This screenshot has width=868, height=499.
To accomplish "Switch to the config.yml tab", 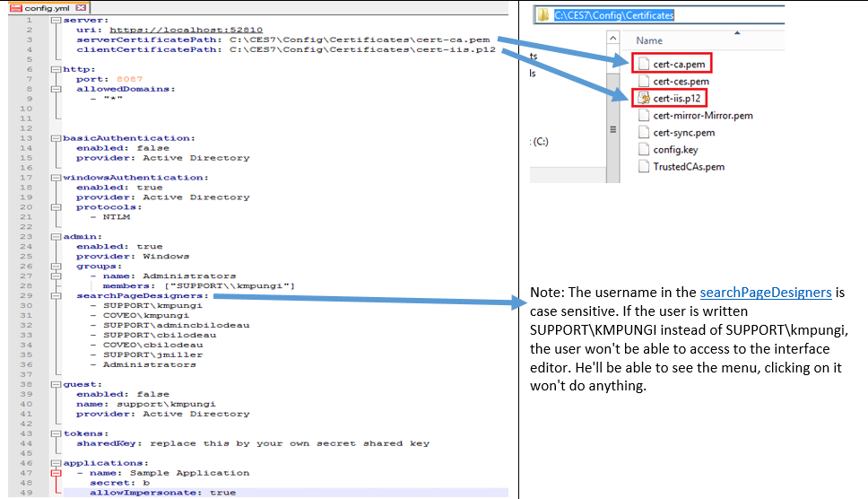I will point(47,8).
